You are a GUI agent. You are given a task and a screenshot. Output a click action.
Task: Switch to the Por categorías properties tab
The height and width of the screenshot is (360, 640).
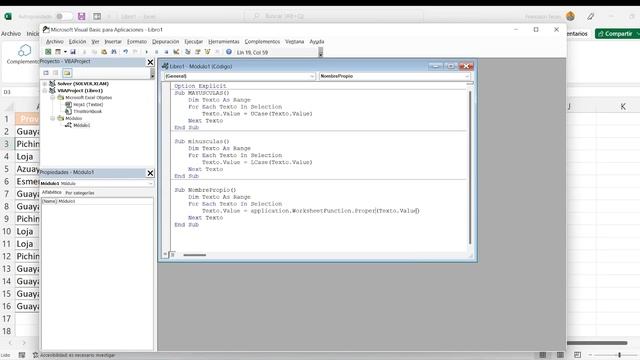point(80,193)
